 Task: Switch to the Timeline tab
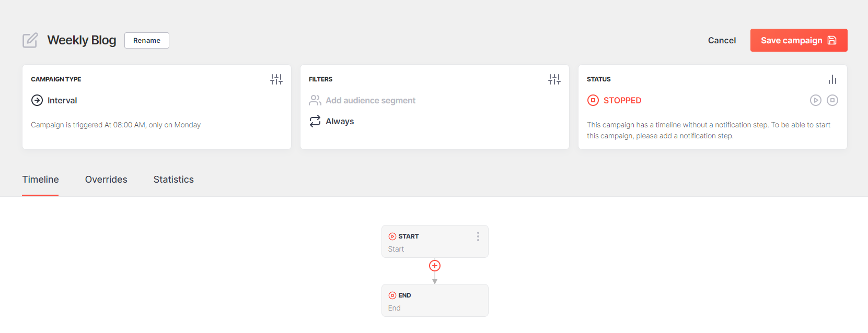[x=40, y=180]
